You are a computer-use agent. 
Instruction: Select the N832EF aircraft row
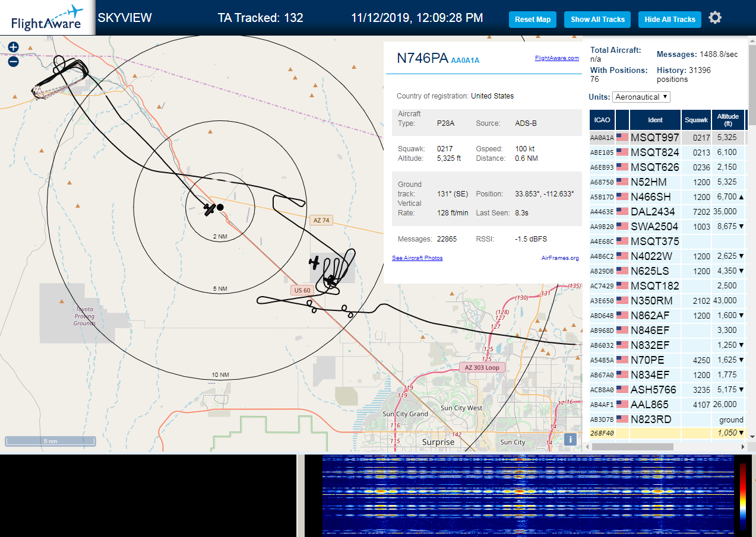click(x=668, y=345)
